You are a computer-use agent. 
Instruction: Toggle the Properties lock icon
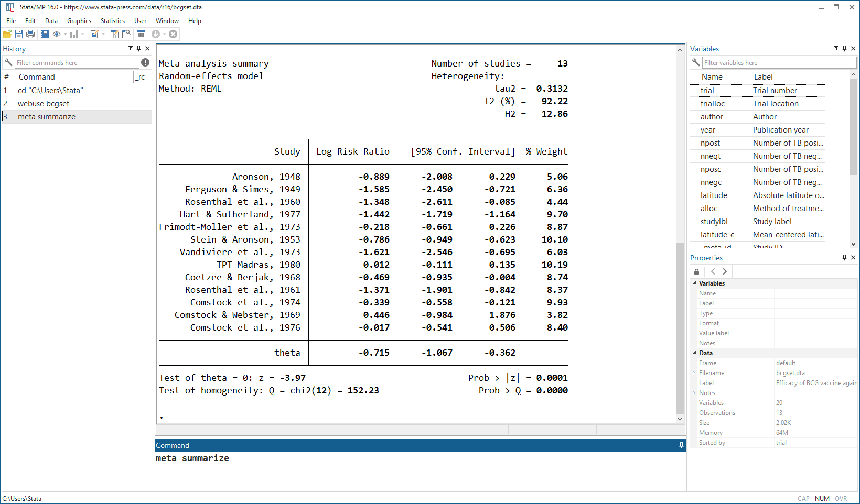[696, 271]
